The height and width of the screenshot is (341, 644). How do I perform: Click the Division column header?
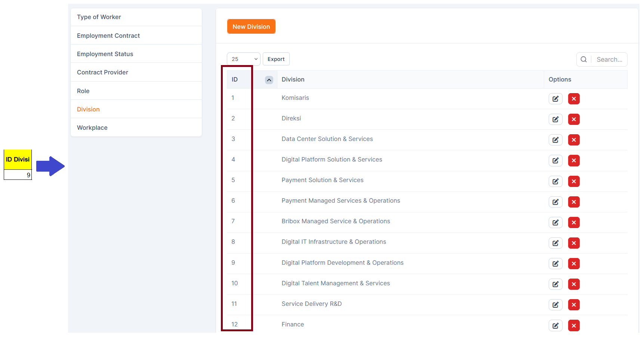click(x=293, y=80)
